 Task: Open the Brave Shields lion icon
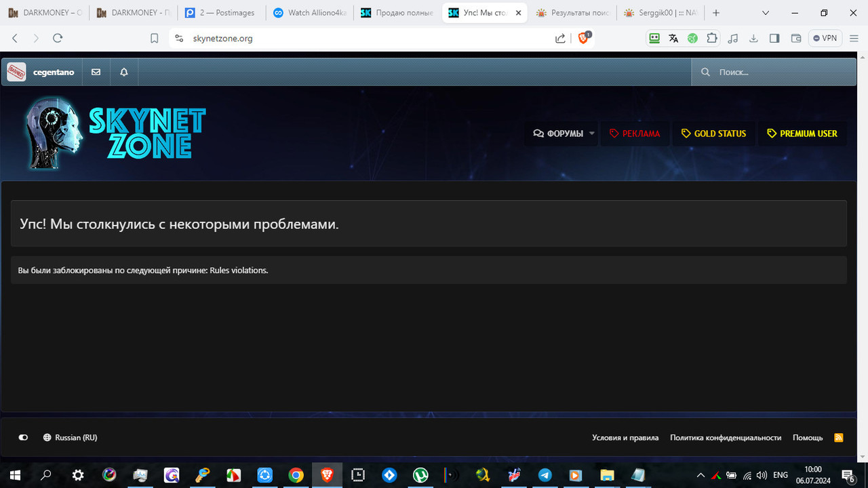coord(583,38)
